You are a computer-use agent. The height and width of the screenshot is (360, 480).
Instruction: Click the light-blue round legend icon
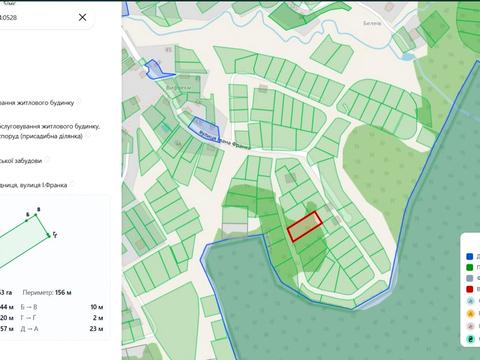point(470,301)
